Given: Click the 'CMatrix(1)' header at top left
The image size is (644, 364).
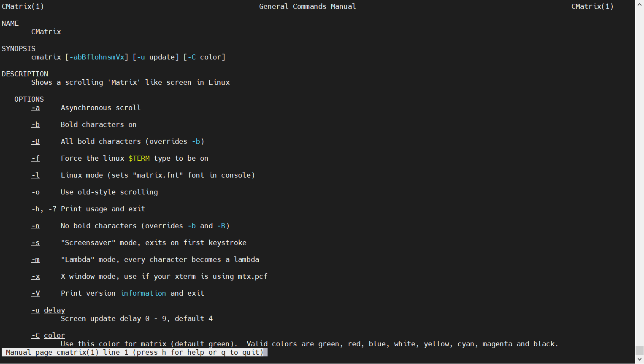Looking at the screenshot, I should (23, 6).
